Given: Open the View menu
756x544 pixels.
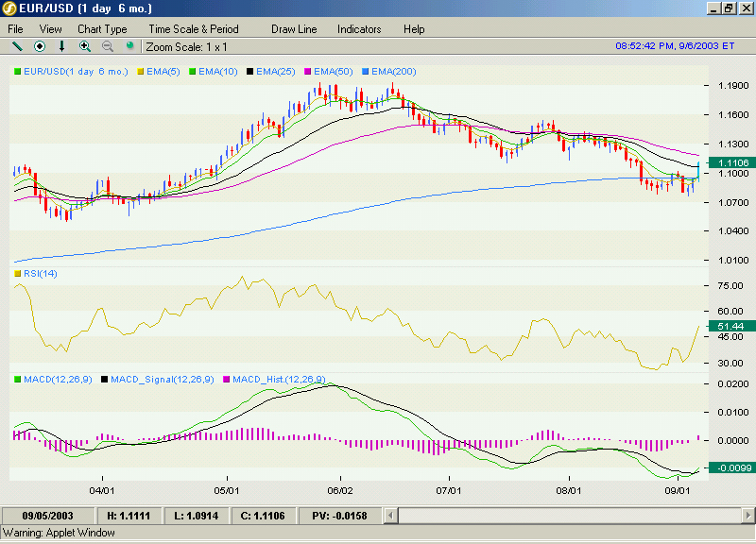Looking at the screenshot, I should pyautogui.click(x=51, y=29).
